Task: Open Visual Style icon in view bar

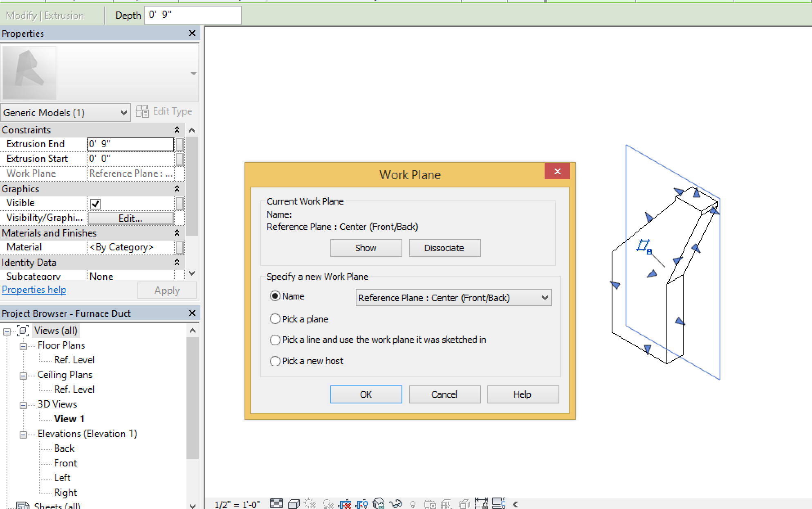Action: coord(294,504)
